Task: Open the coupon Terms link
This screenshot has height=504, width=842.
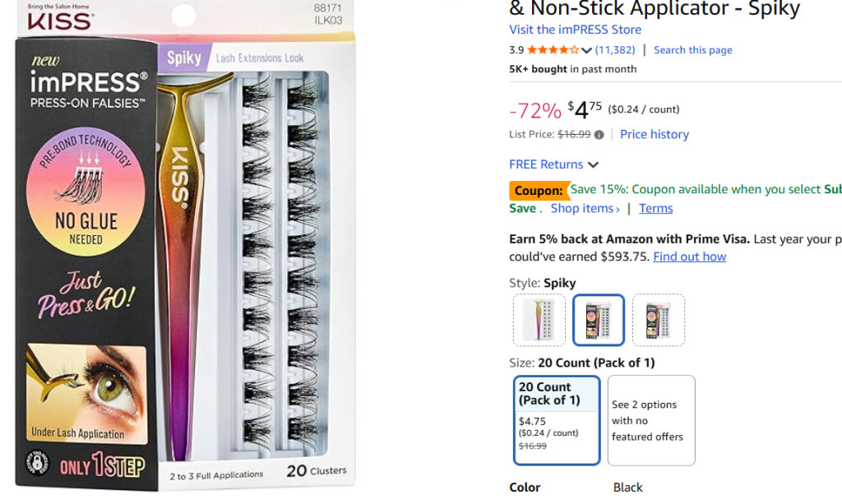Action: coord(655,209)
